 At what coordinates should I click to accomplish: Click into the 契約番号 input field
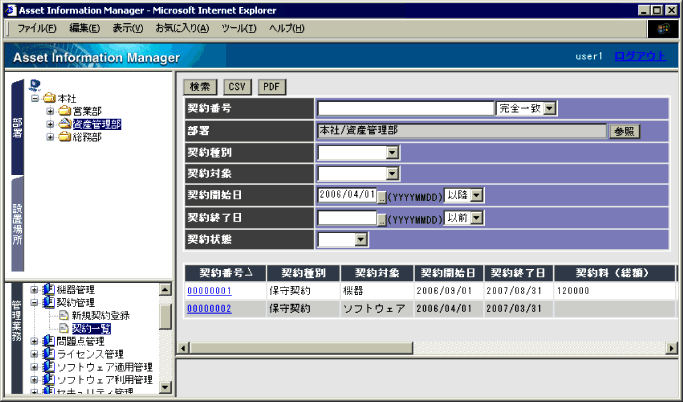(406, 108)
